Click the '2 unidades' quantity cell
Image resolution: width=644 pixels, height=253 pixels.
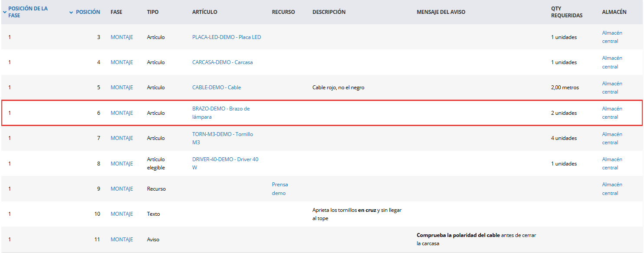pyautogui.click(x=564, y=113)
